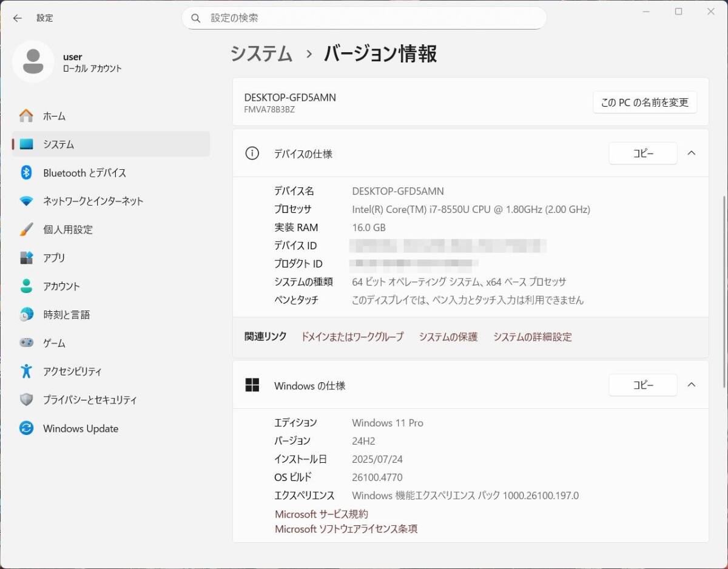Viewport: 728px width, 569px height.
Task: Open プライバシーとセキュリティ settings
Action: pos(111,400)
